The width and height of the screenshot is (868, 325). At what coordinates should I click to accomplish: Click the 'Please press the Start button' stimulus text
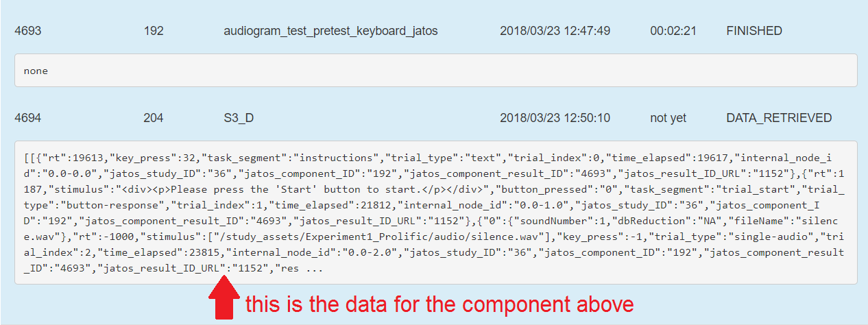tap(296, 189)
